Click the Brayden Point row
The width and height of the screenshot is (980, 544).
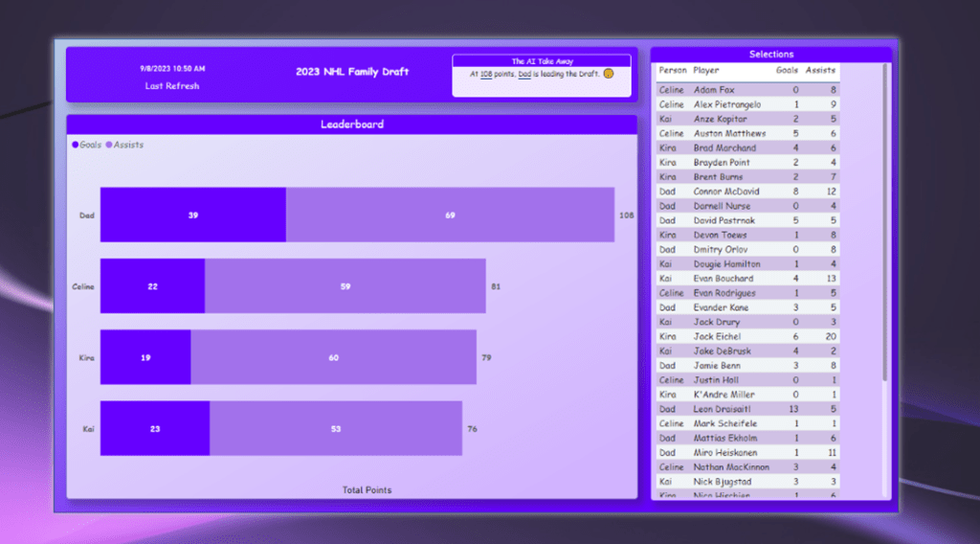point(748,163)
